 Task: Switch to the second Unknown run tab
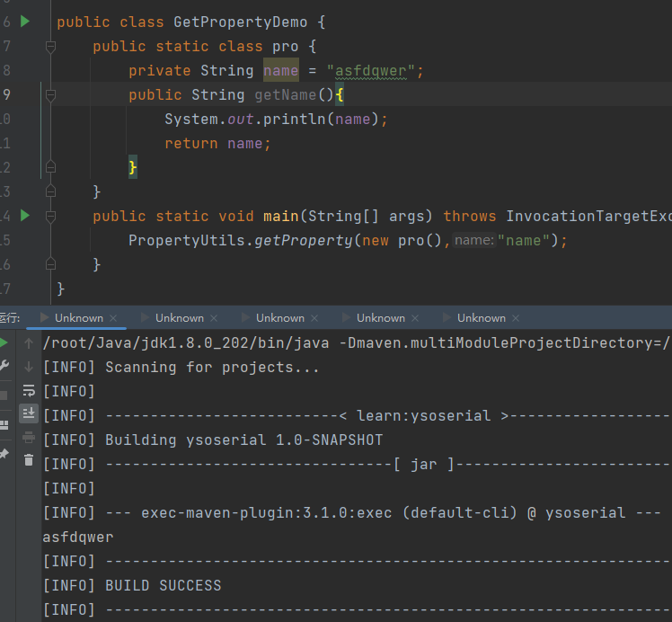click(179, 317)
